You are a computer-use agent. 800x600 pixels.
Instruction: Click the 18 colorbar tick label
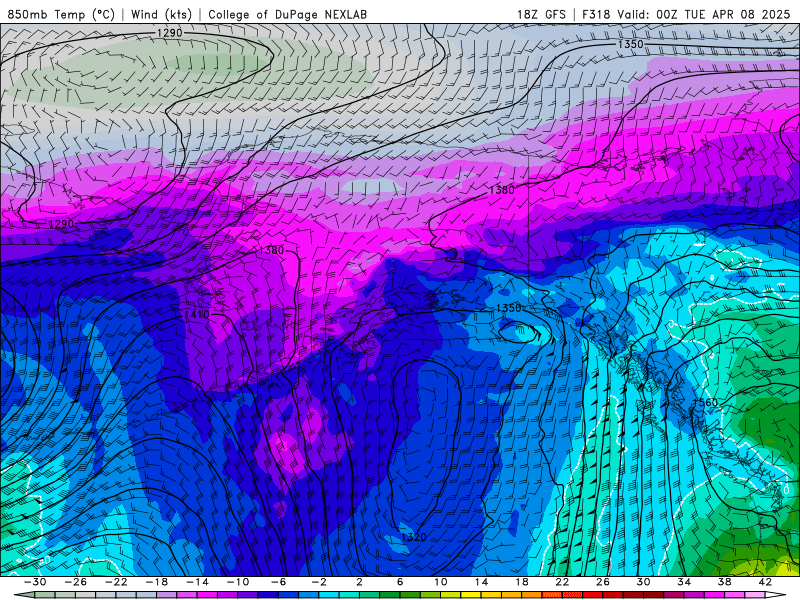click(522, 582)
